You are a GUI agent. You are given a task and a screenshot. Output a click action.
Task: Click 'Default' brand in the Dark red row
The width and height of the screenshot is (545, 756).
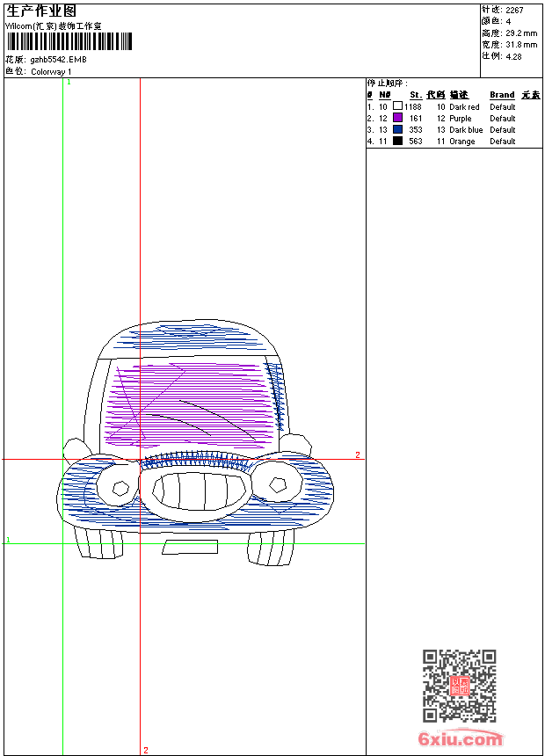point(503,107)
